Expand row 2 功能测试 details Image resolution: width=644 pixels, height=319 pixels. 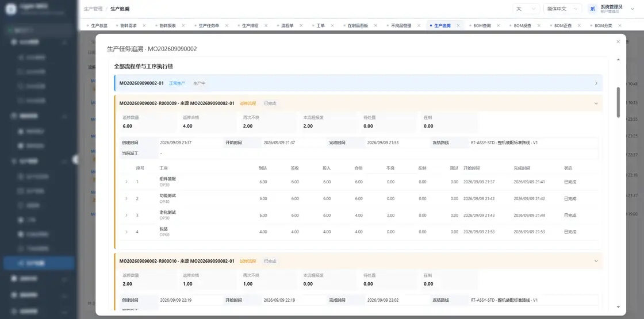pos(126,199)
